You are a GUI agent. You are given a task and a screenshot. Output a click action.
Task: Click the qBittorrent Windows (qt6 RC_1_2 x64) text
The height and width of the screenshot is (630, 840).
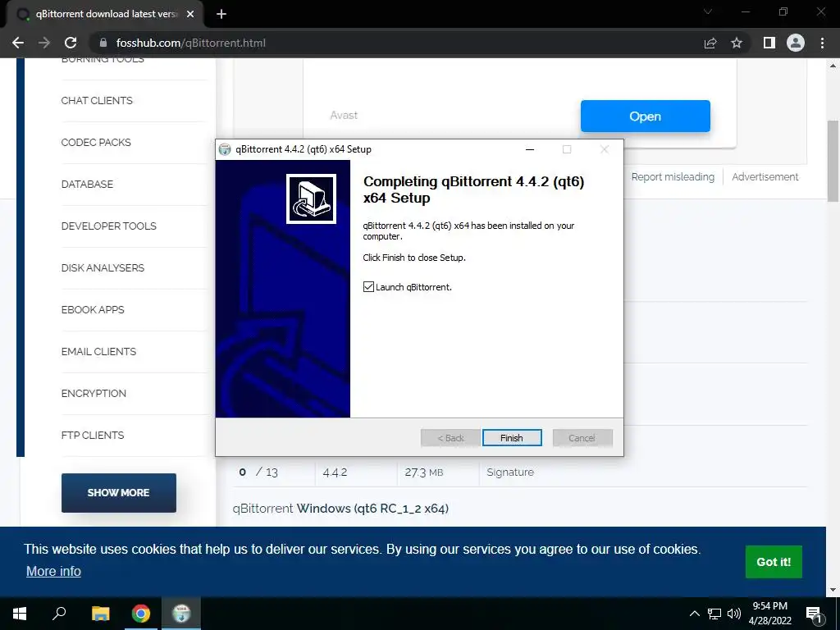340,509
